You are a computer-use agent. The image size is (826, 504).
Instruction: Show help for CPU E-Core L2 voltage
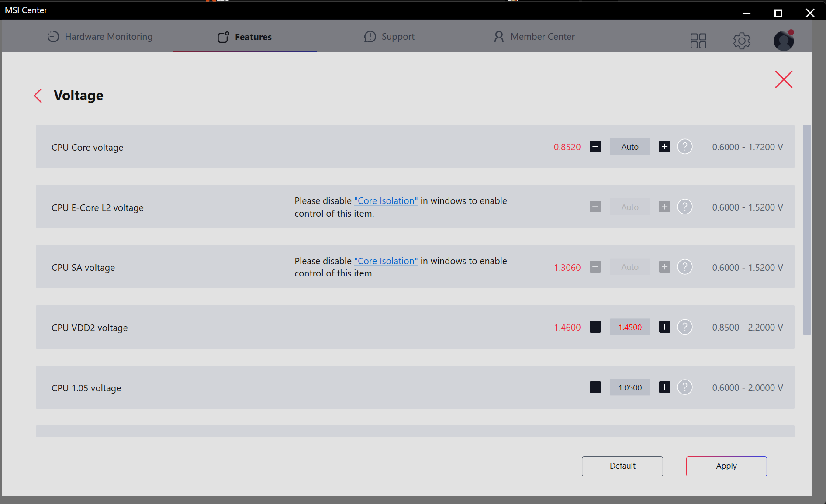685,207
